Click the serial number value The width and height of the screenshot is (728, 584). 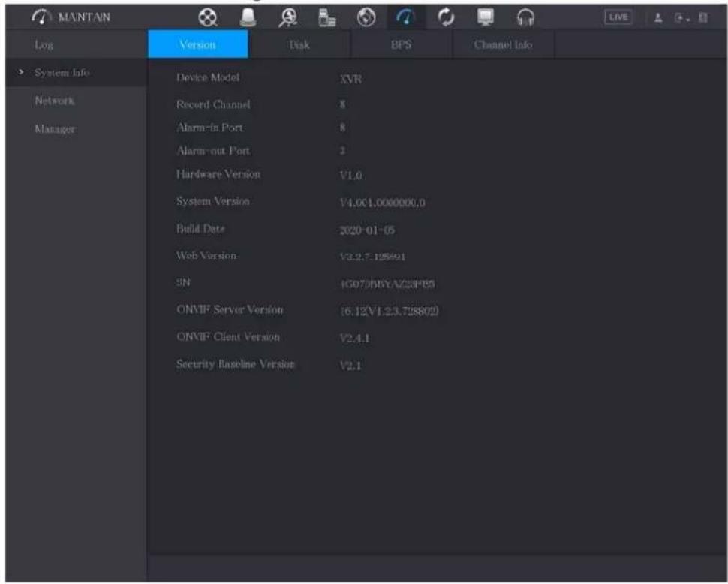[387, 284]
